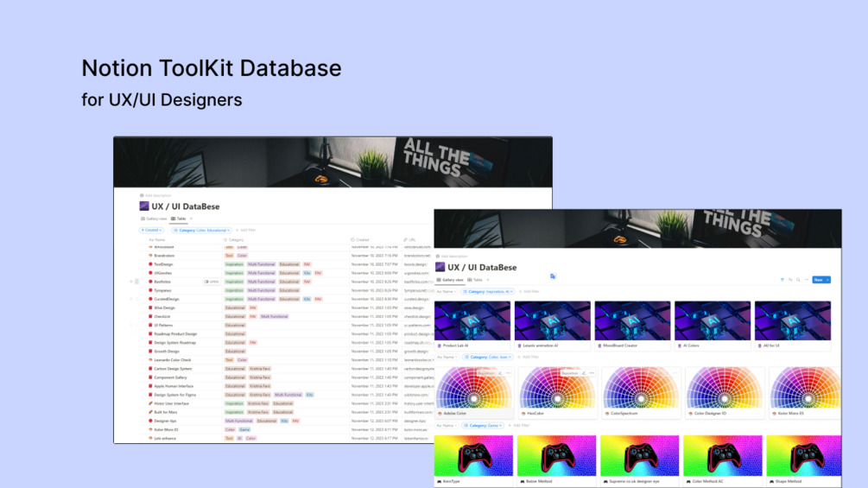The width and height of the screenshot is (868, 488).
Task: Click Inspiration tag in UIGoodies row
Action: point(234,273)
